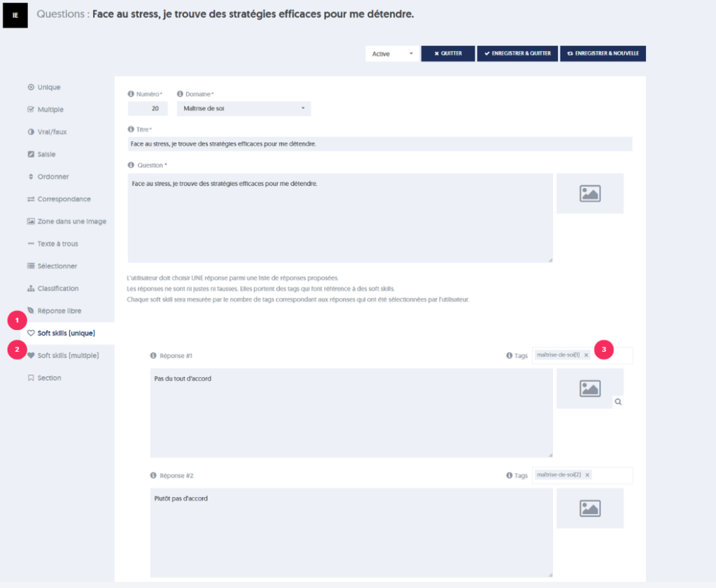Viewport: 716px width, 588px height.
Task: Select the Multiple question type
Action: click(x=50, y=110)
